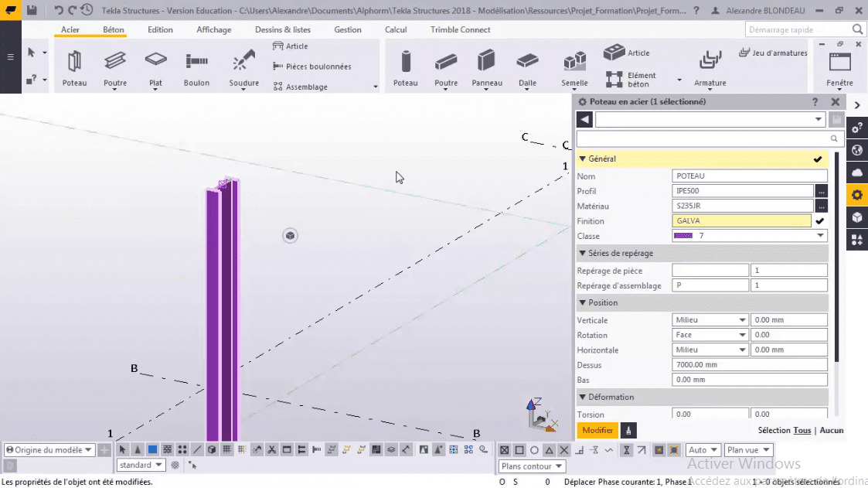Click the Elément béton item tool
The image size is (868, 488).
coord(631,80)
